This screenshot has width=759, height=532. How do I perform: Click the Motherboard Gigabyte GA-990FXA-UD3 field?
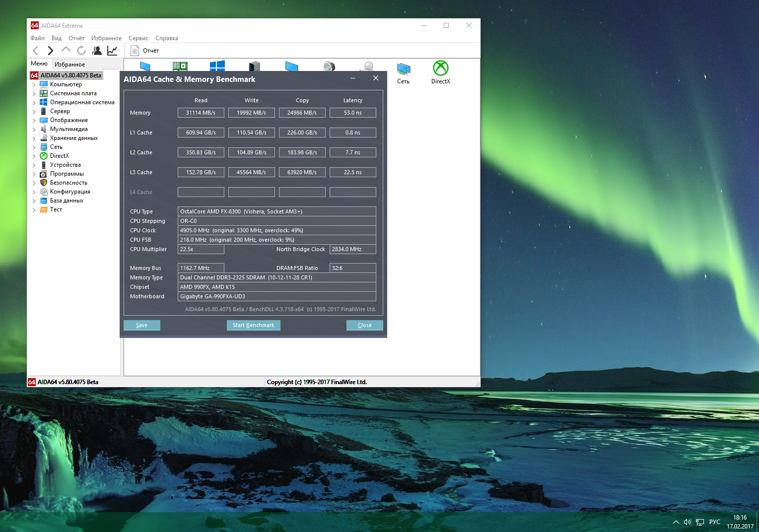click(x=277, y=296)
